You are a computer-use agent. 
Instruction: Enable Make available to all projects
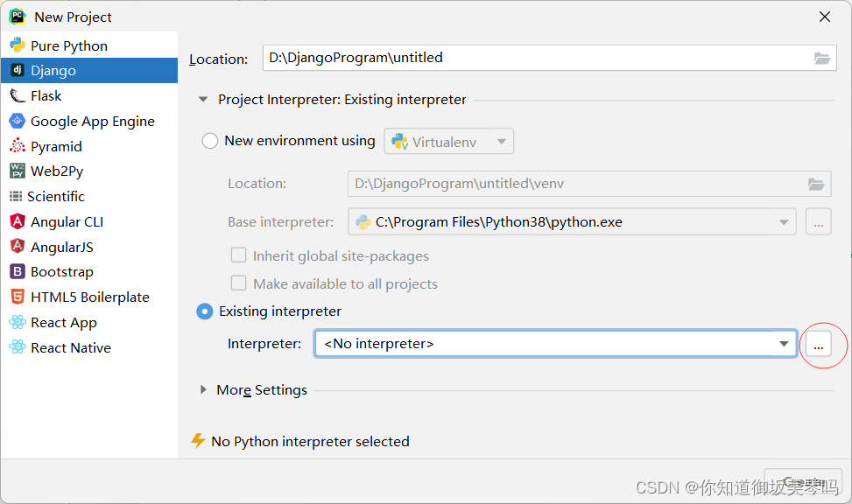238,283
